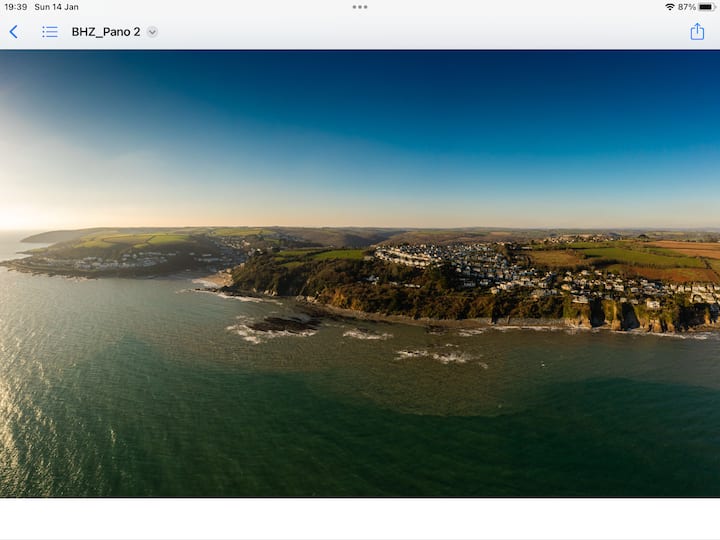720x540 pixels.
Task: Tap the three-dot multitasking control
Action: coord(360,7)
